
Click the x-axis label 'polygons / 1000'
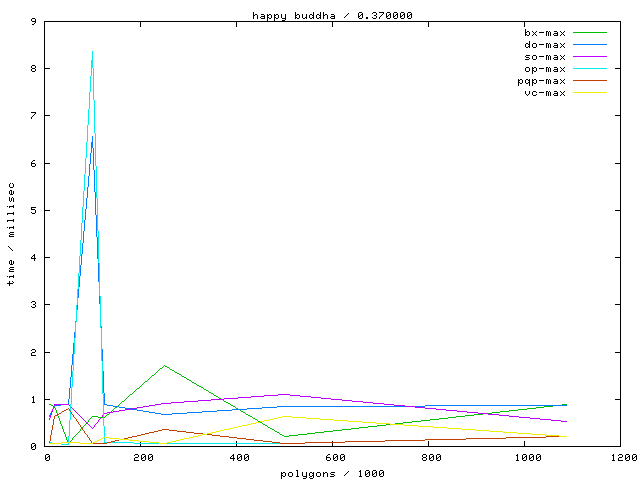(331, 472)
